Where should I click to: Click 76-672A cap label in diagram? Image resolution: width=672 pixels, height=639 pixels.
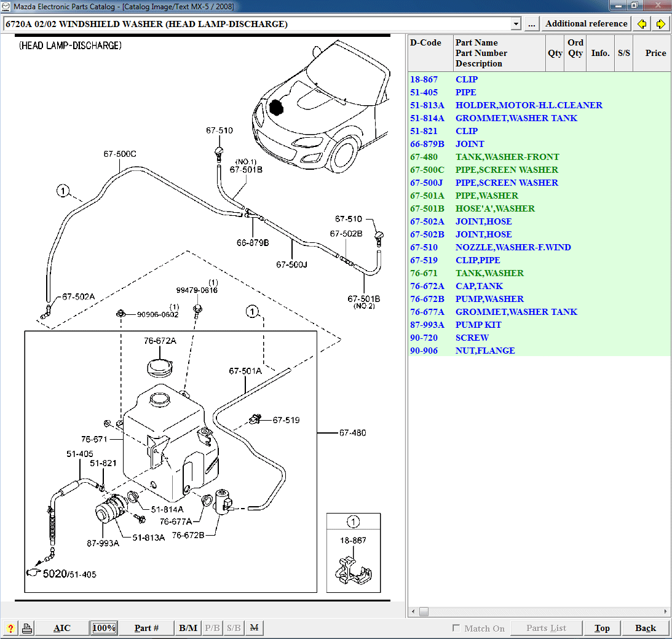(x=160, y=341)
